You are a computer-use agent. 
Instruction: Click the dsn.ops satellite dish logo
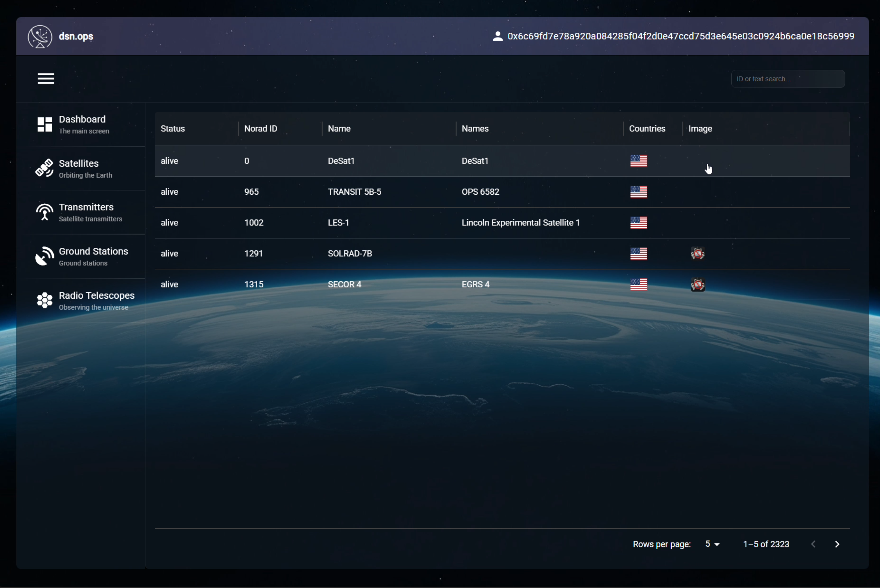click(40, 36)
